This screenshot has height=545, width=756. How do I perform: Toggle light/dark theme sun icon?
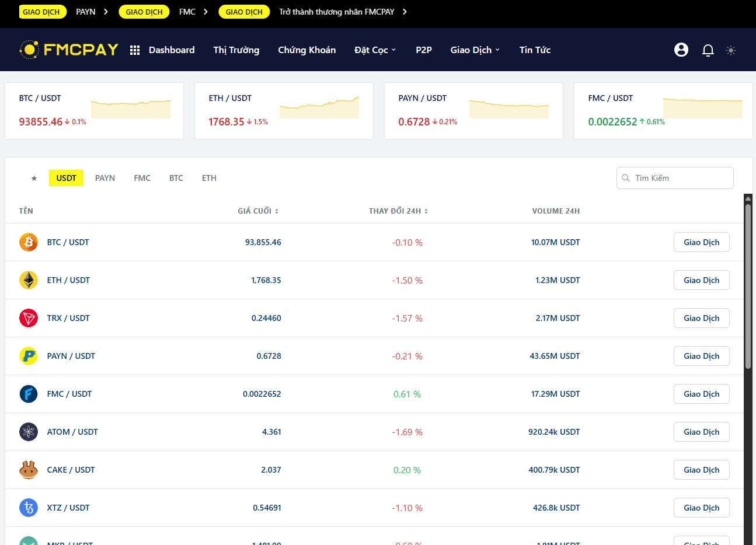point(730,50)
